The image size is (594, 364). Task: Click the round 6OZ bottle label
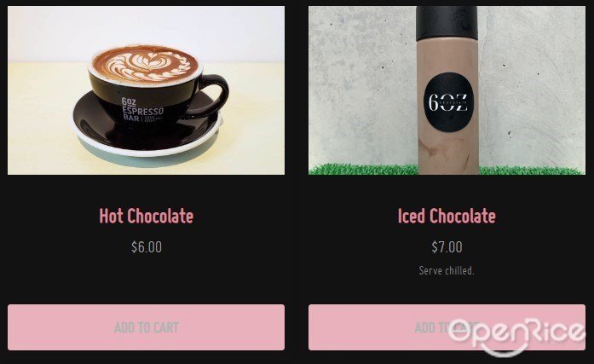click(x=448, y=102)
